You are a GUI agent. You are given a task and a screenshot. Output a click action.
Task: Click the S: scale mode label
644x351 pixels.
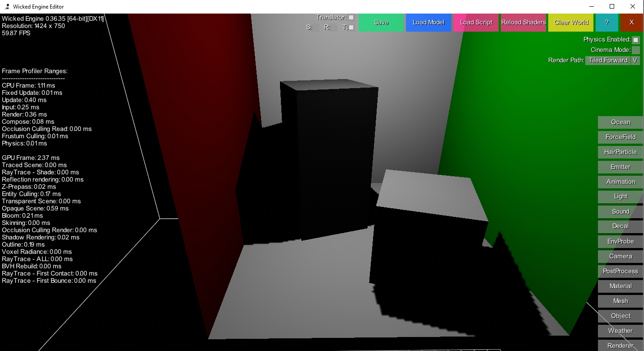pos(309,27)
